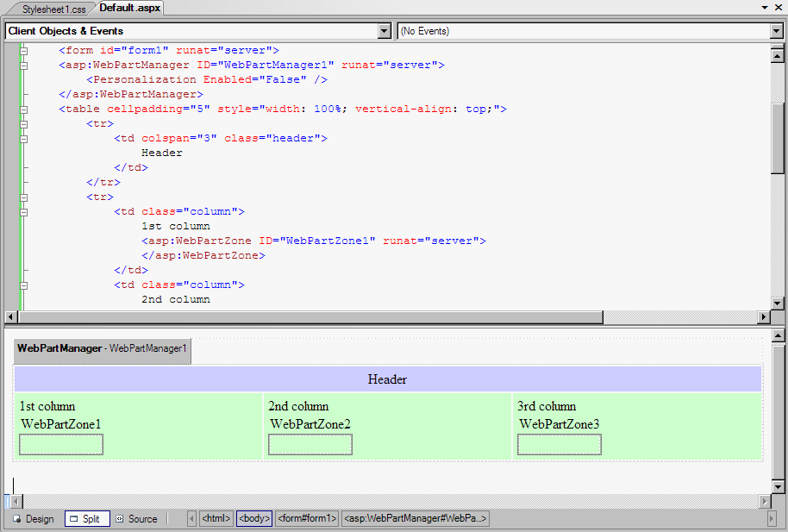Select the WebPartManager1 control in design view
The image size is (788, 532).
[102, 349]
